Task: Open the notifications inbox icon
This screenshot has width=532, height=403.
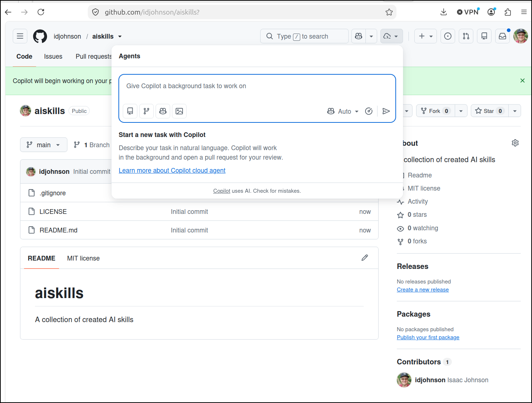Action: [502, 36]
